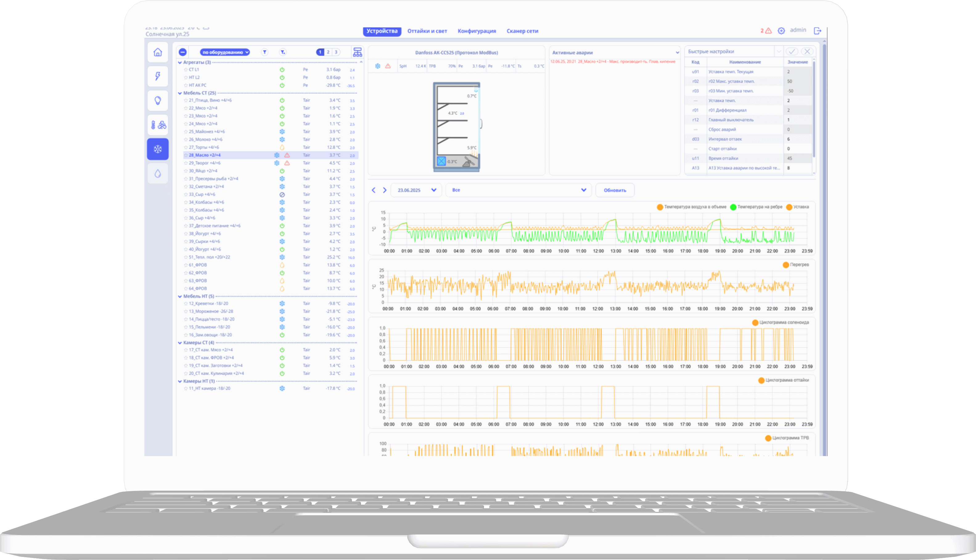The image size is (976, 560).
Task: Click the network topology tree icon
Action: point(357,52)
